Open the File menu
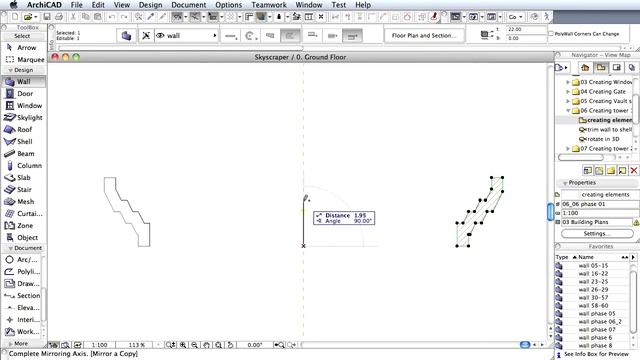The height and width of the screenshot is (360, 640). pos(76,5)
